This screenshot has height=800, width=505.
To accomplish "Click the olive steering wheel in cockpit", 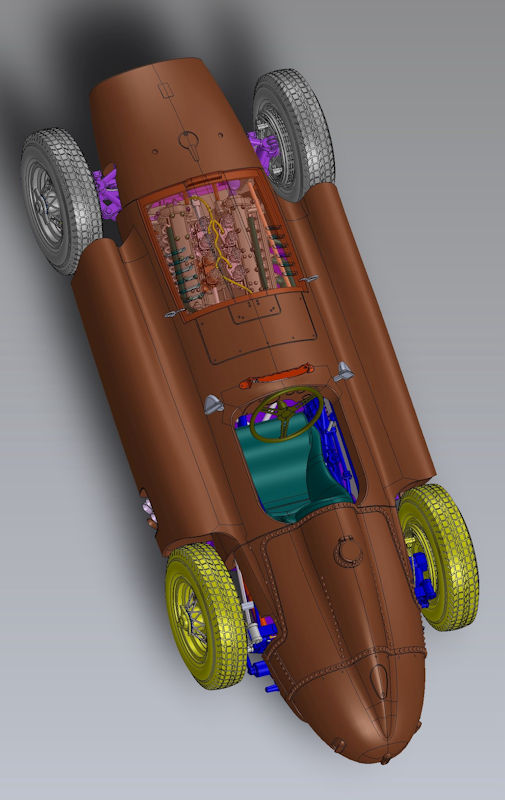I will 286,414.
